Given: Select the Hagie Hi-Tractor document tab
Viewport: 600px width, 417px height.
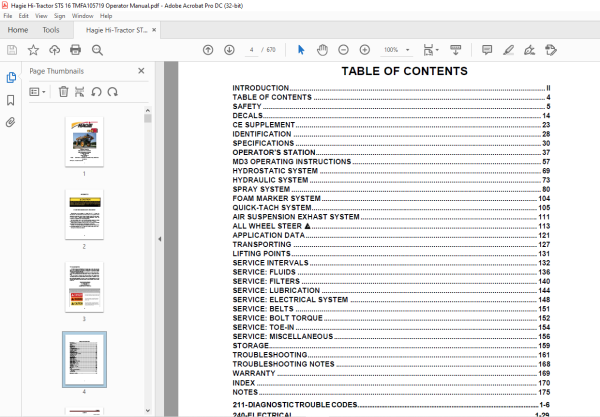Looking at the screenshot, I should [x=116, y=30].
